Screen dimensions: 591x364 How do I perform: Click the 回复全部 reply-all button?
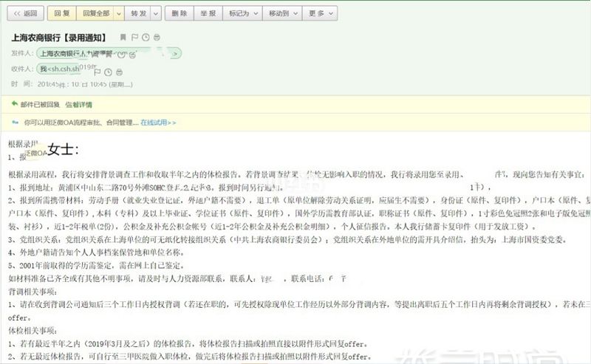pyautogui.click(x=96, y=13)
